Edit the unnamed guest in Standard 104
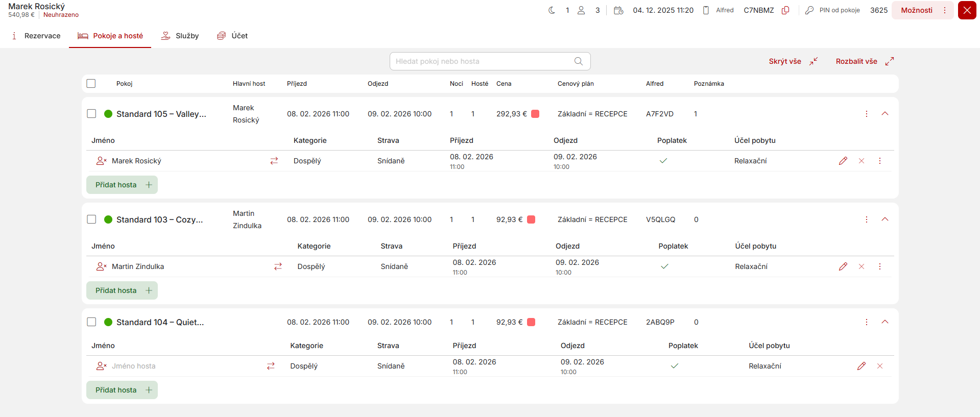This screenshot has height=417, width=980. pos(861,366)
